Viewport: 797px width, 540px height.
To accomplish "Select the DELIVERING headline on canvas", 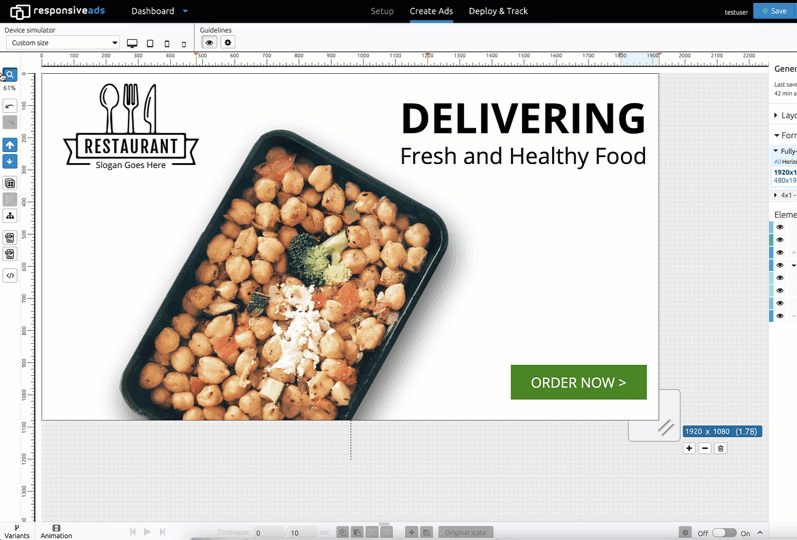I will (523, 118).
